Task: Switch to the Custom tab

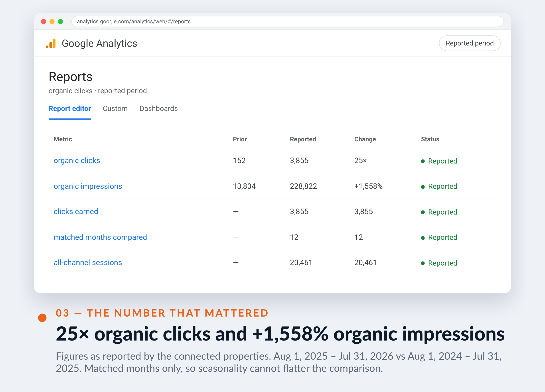Action: pyautogui.click(x=115, y=108)
